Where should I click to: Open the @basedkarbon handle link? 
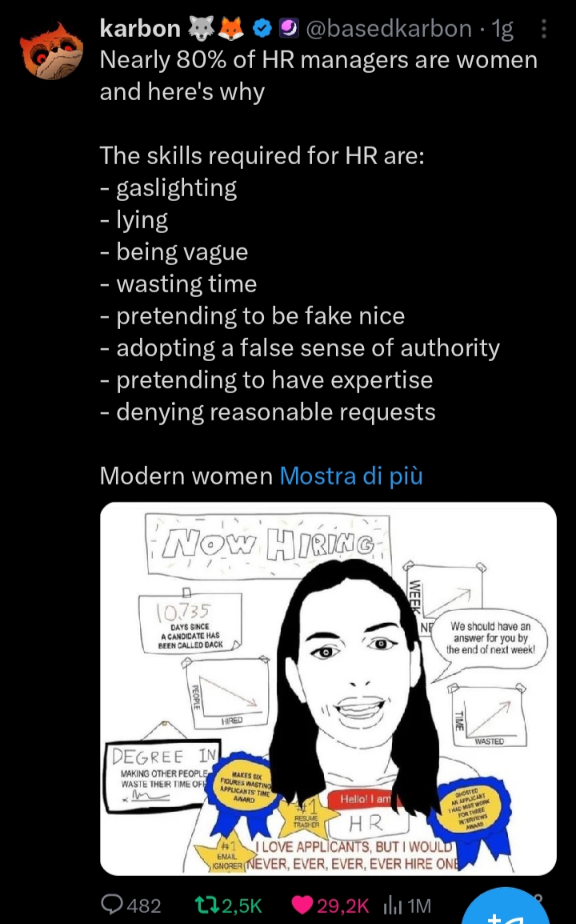tap(388, 28)
